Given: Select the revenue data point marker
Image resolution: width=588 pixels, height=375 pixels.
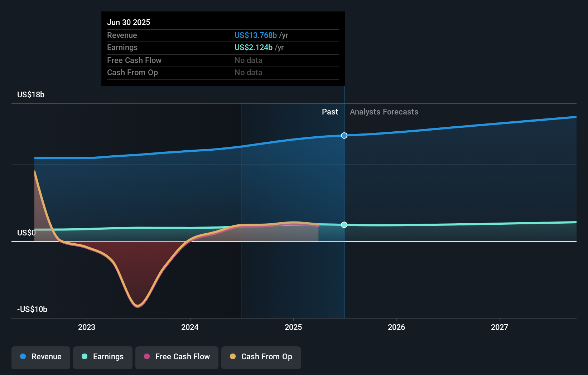Looking at the screenshot, I should pos(344,135).
